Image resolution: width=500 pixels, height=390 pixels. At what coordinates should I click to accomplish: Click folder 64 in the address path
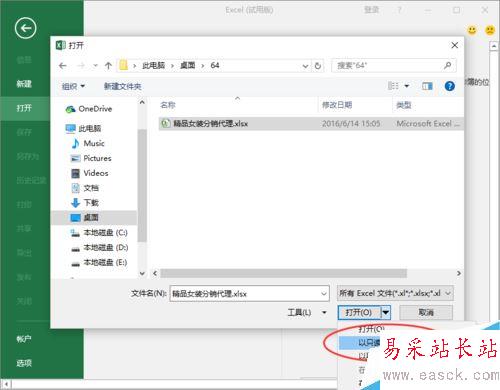(215, 66)
